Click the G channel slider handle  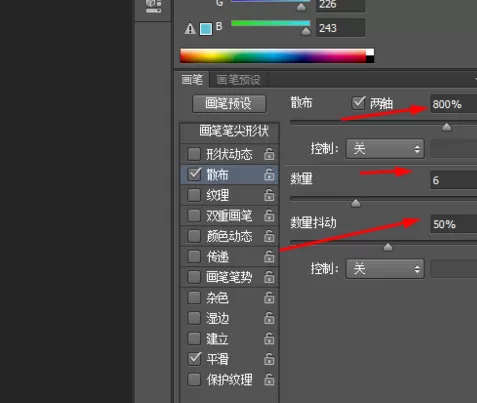301,7
